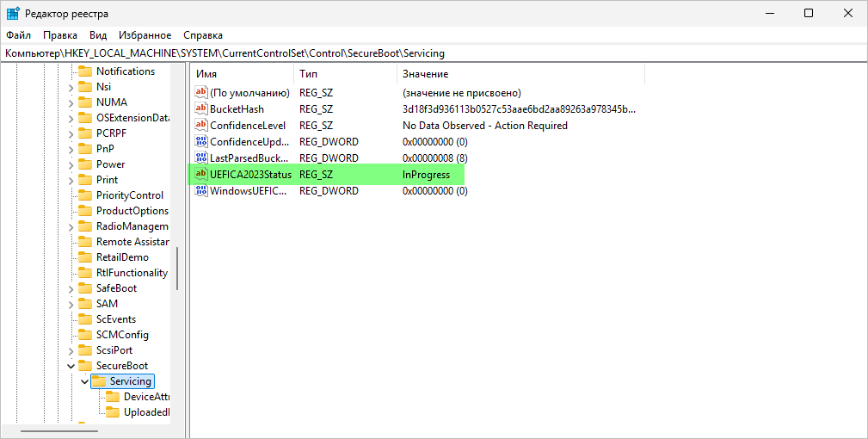Select the Remote Assistance tree item

[132, 242]
